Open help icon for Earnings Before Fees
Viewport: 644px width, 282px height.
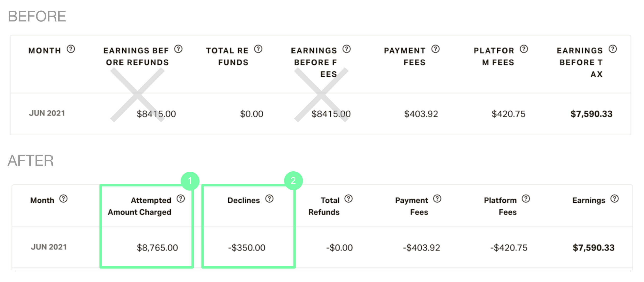pyautogui.click(x=347, y=49)
